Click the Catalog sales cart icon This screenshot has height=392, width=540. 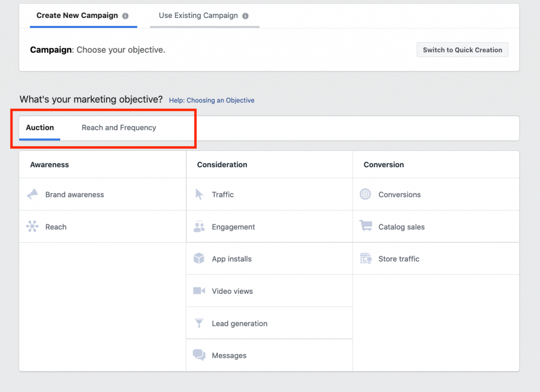click(366, 226)
